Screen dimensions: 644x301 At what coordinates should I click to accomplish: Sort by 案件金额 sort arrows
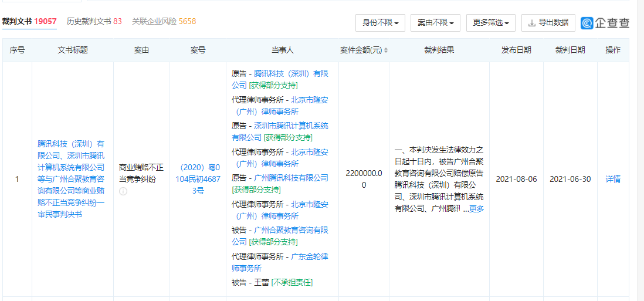(386, 50)
